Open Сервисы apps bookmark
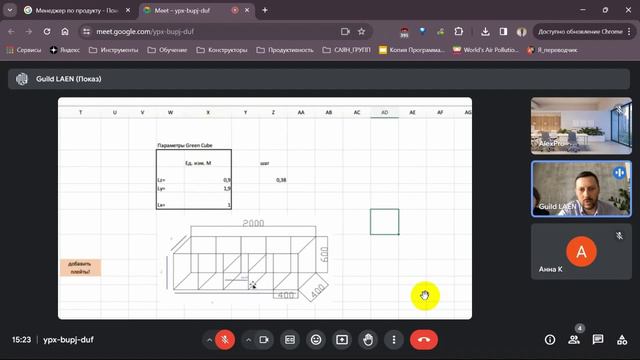The height and width of the screenshot is (360, 640). coord(24,50)
